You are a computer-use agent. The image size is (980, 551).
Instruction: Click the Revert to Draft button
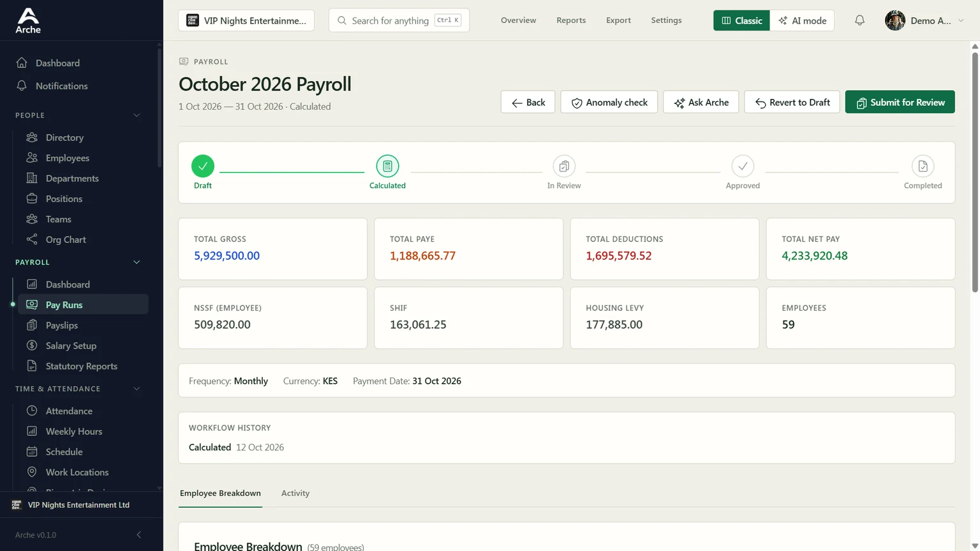tap(792, 102)
